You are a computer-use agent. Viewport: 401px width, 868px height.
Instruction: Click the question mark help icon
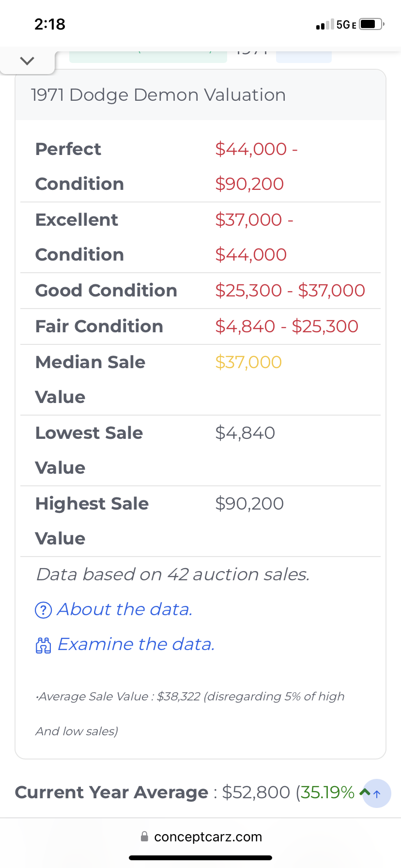point(44,610)
